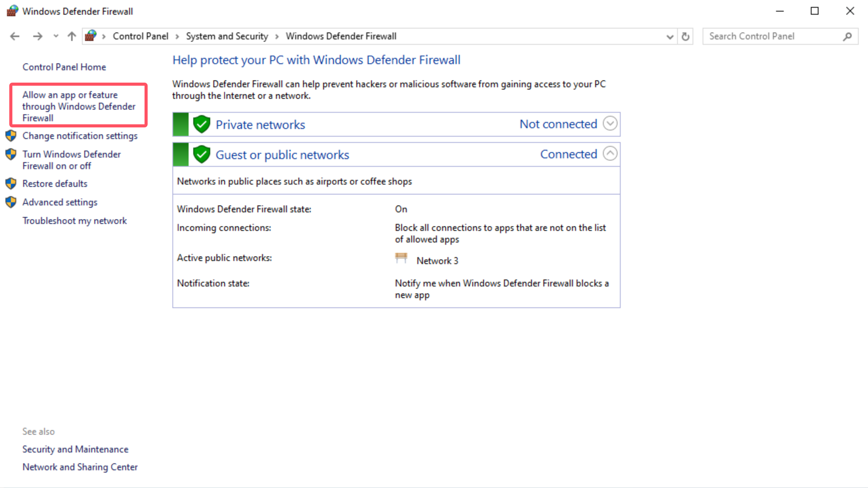The width and height of the screenshot is (868, 488).
Task: Open Turn Windows Defender Firewall on or off
Action: tap(71, 160)
